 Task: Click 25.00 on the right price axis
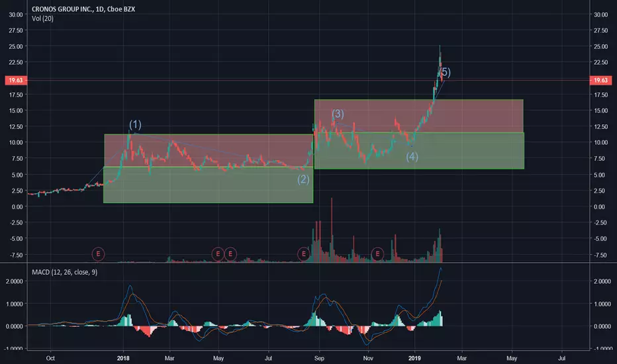coord(600,46)
